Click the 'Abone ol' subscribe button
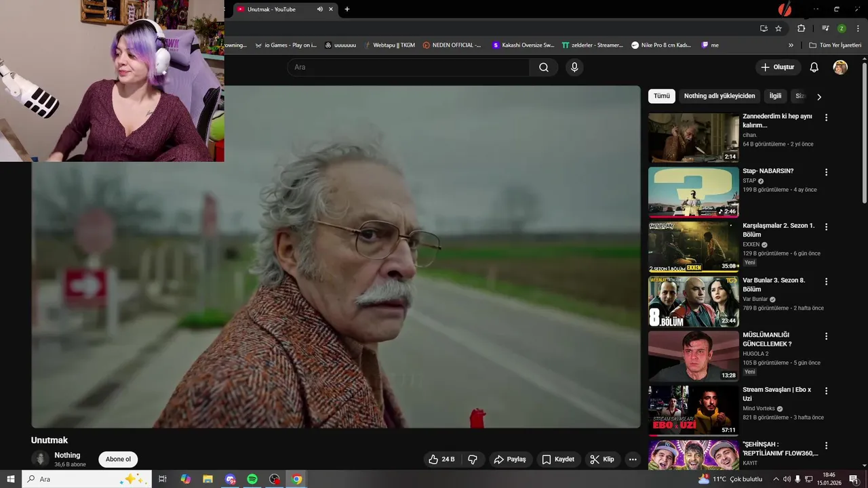The width and height of the screenshot is (868, 488). click(x=118, y=459)
